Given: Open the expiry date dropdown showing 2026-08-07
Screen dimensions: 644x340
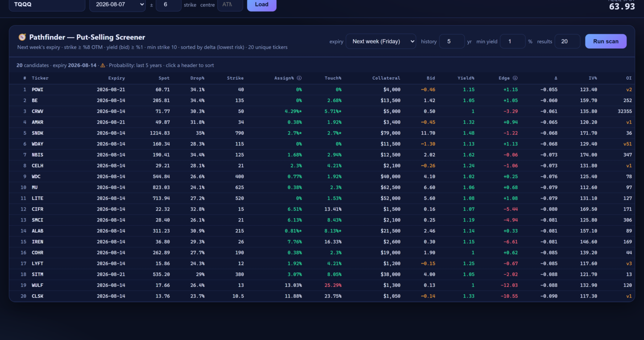Looking at the screenshot, I should click(x=118, y=4).
